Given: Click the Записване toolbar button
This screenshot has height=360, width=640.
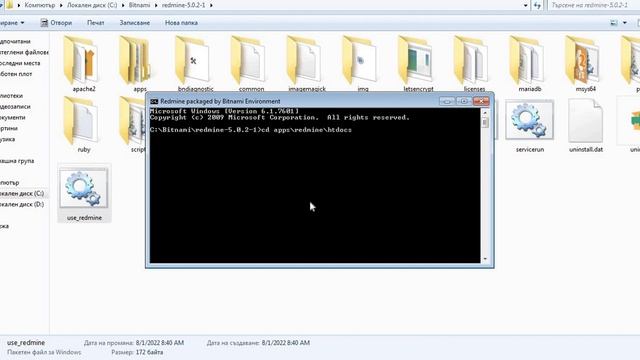Looking at the screenshot, I should (135, 23).
